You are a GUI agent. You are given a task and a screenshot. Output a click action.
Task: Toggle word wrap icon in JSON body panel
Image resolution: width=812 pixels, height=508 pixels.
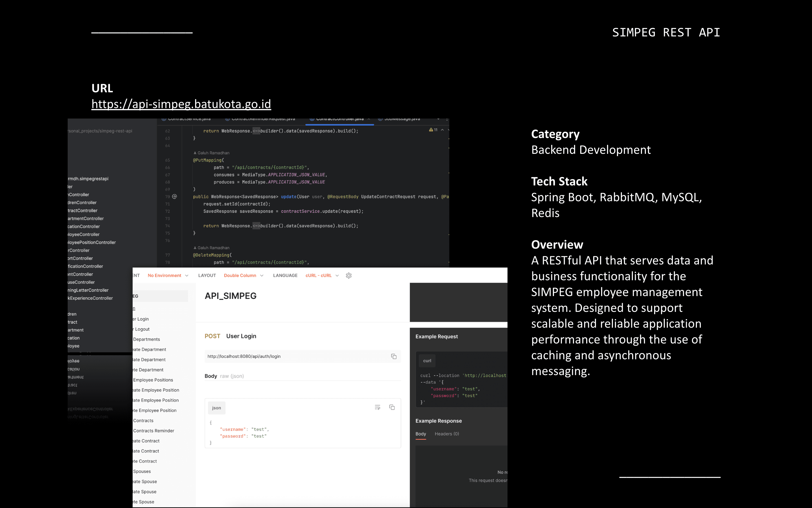378,407
